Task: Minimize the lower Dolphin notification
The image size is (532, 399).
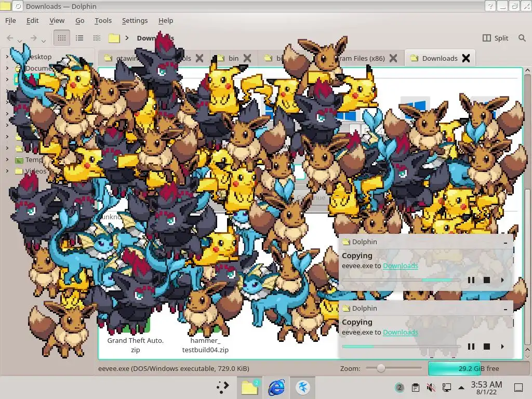Action: pos(506,309)
